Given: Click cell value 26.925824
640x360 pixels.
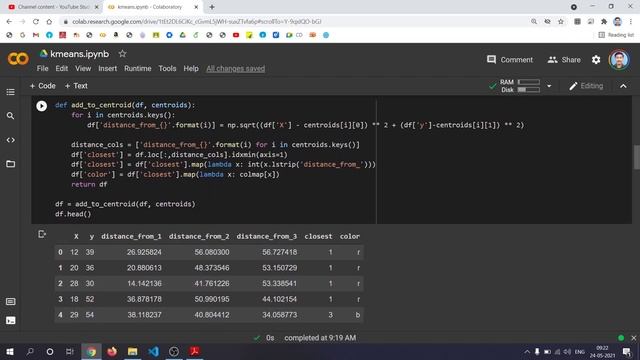Looking at the screenshot, I should (144, 252).
